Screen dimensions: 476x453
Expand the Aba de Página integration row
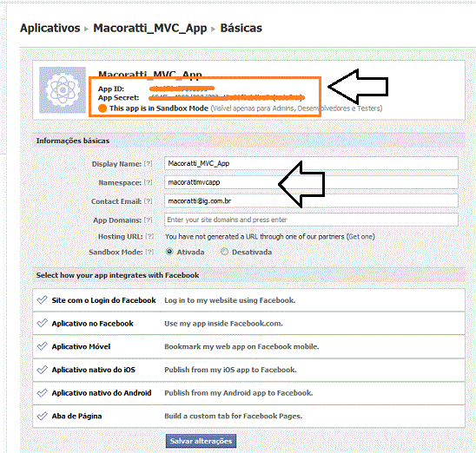tap(249, 416)
